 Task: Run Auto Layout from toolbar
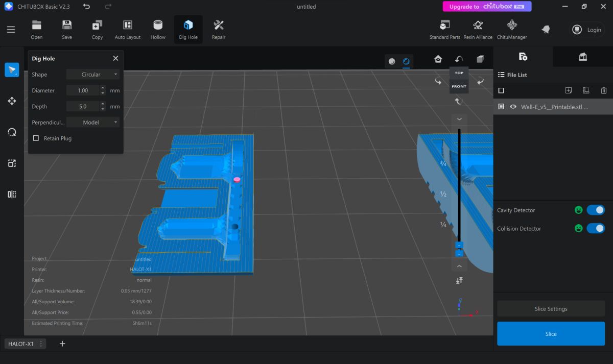click(128, 29)
